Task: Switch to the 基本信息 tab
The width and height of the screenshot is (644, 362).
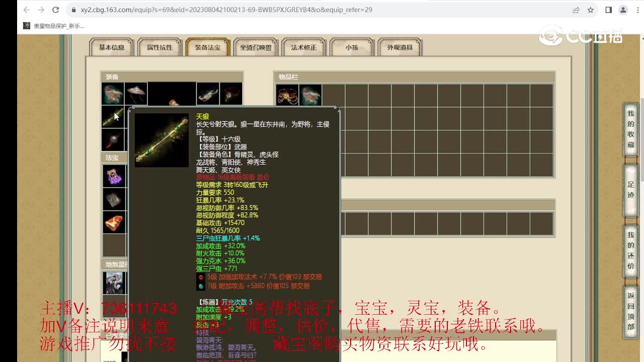Action: tap(111, 48)
